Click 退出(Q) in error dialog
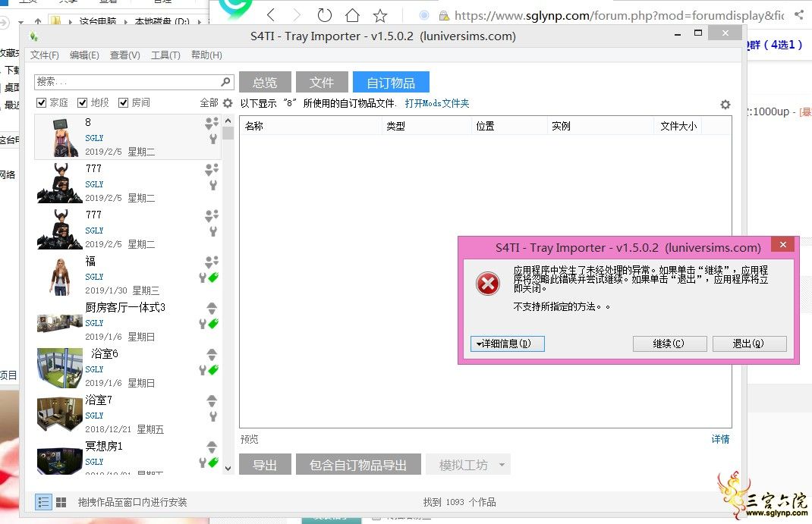812x524 pixels. click(x=749, y=344)
